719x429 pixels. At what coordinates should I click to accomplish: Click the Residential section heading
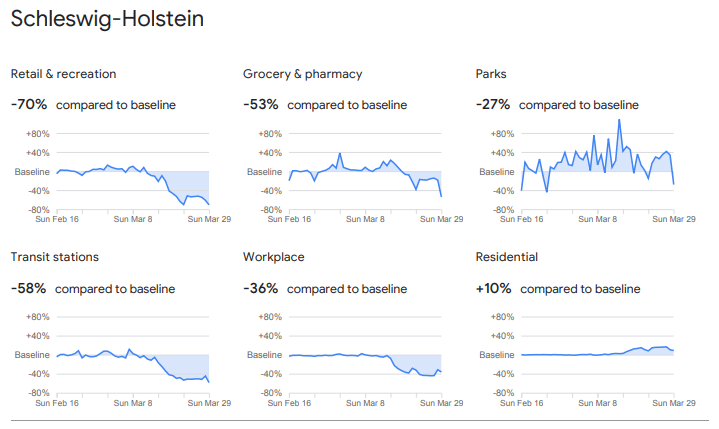coord(509,257)
